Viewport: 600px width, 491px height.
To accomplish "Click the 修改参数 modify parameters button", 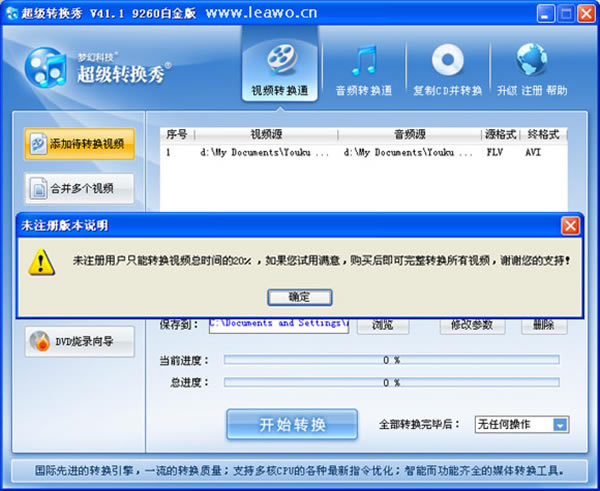I will tap(472, 325).
